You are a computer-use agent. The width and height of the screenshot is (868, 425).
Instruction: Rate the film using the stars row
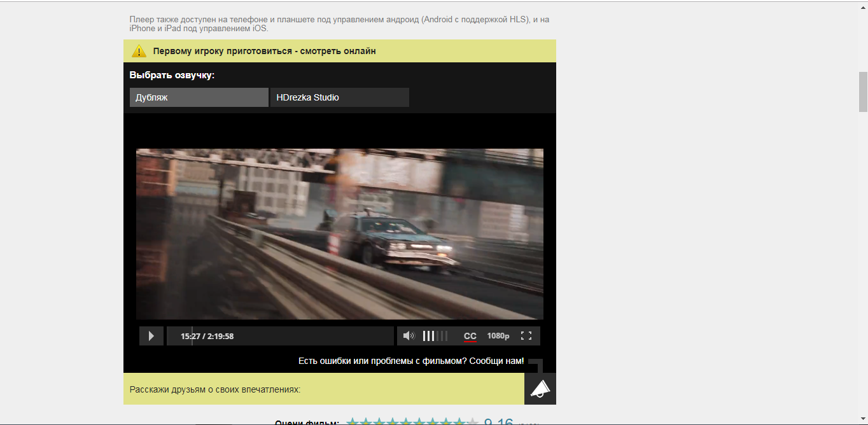[412, 422]
